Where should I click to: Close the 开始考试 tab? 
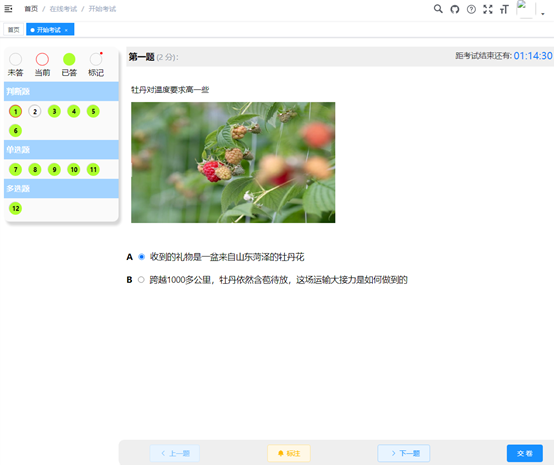pyautogui.click(x=66, y=30)
